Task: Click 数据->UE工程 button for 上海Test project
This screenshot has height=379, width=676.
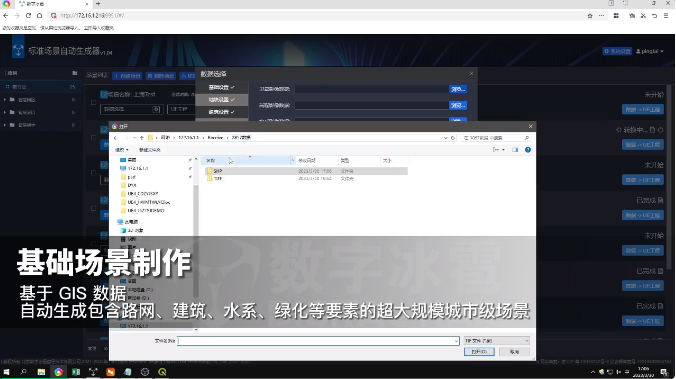Action: (643, 110)
